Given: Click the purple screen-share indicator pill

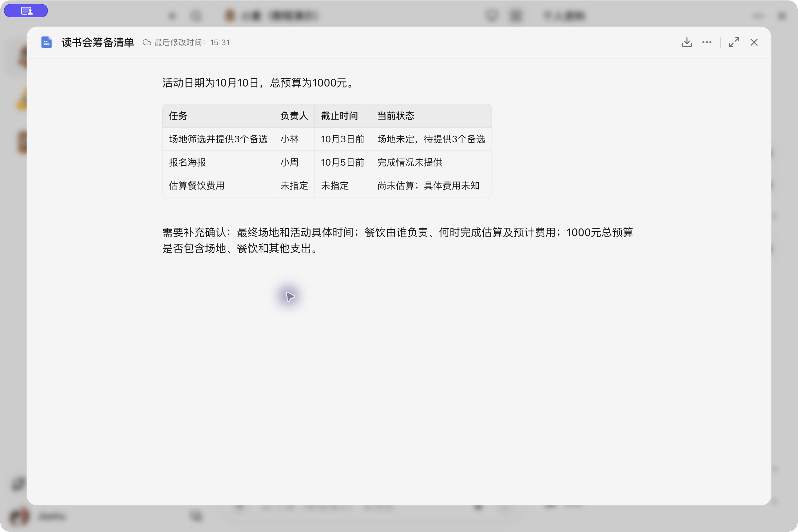Looking at the screenshot, I should (x=26, y=11).
